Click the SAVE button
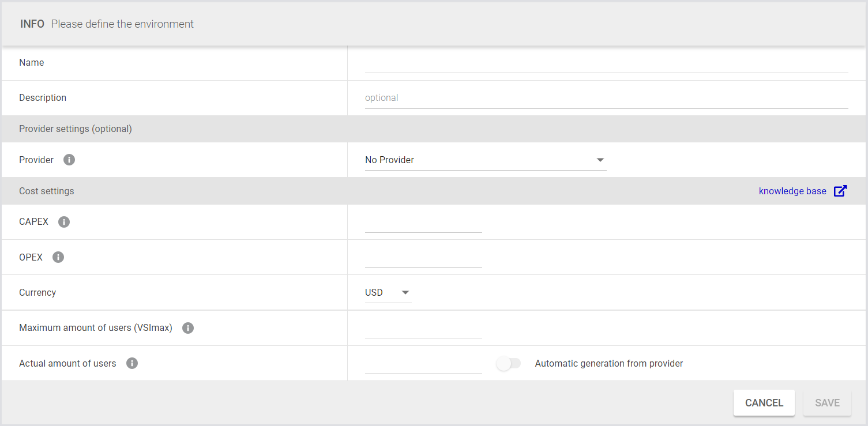 click(827, 403)
